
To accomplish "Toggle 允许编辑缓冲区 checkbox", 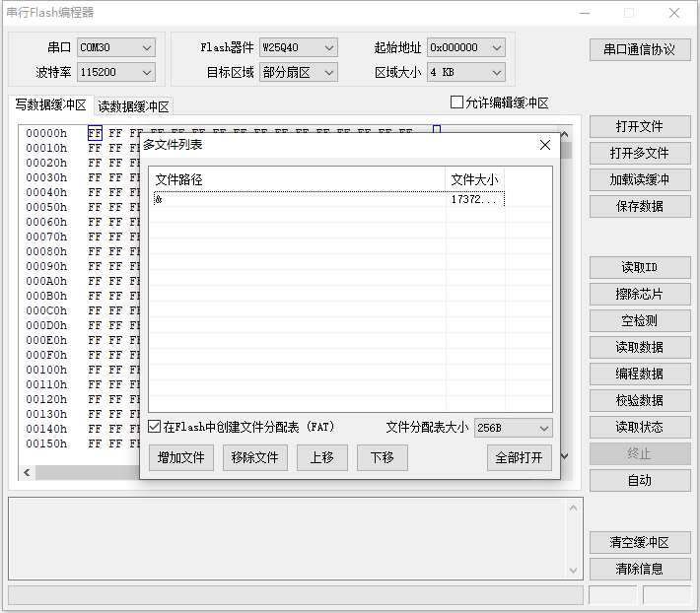I will (x=456, y=102).
